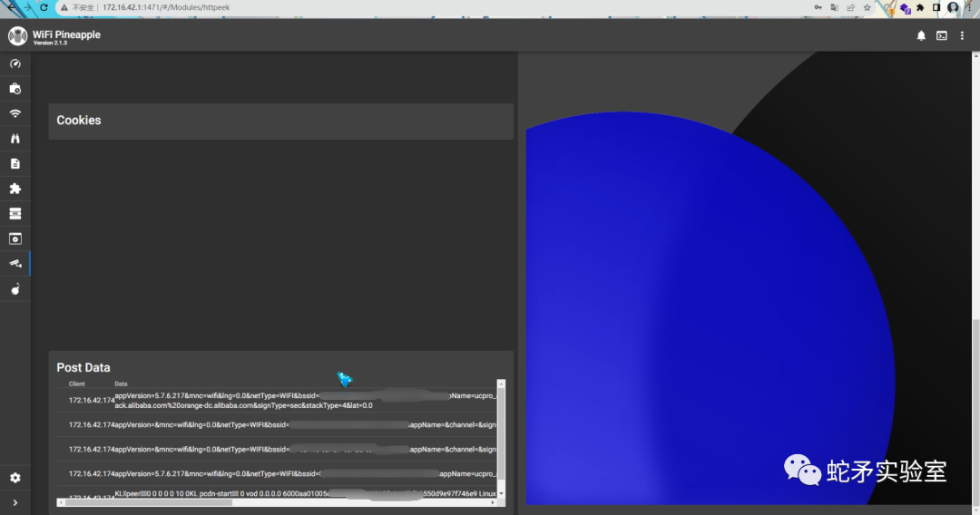Click the Cookies panel header
The width and height of the screenshot is (980, 515).
280,121
